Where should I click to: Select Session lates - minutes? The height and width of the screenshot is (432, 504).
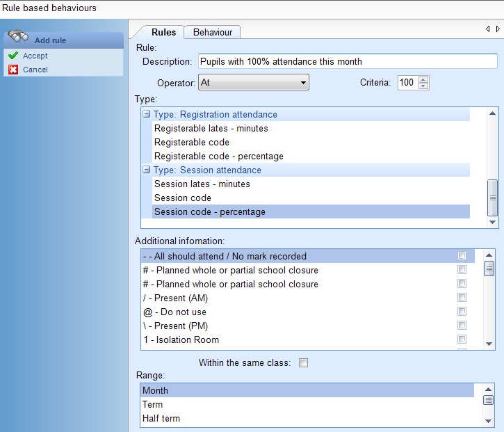coord(311,184)
